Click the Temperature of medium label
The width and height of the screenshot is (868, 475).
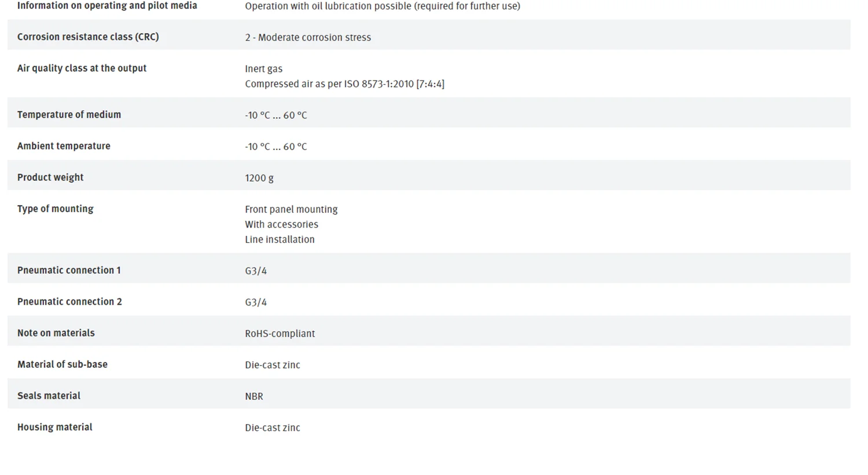pos(69,114)
